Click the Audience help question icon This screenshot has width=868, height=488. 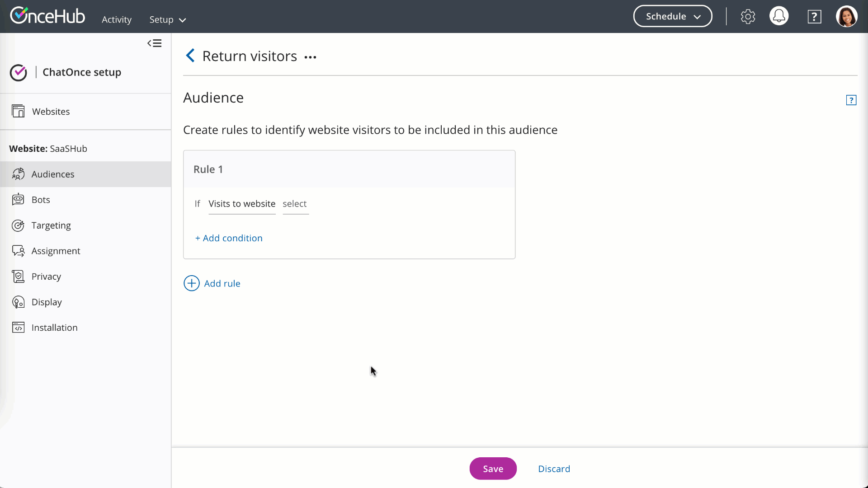[851, 100]
